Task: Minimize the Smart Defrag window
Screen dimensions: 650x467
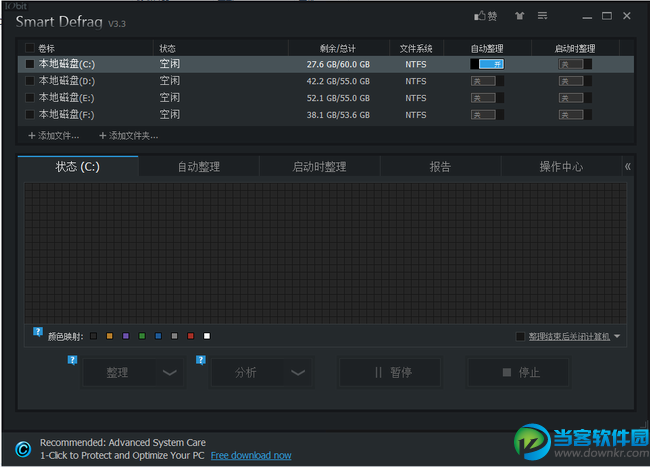Action: (x=587, y=17)
